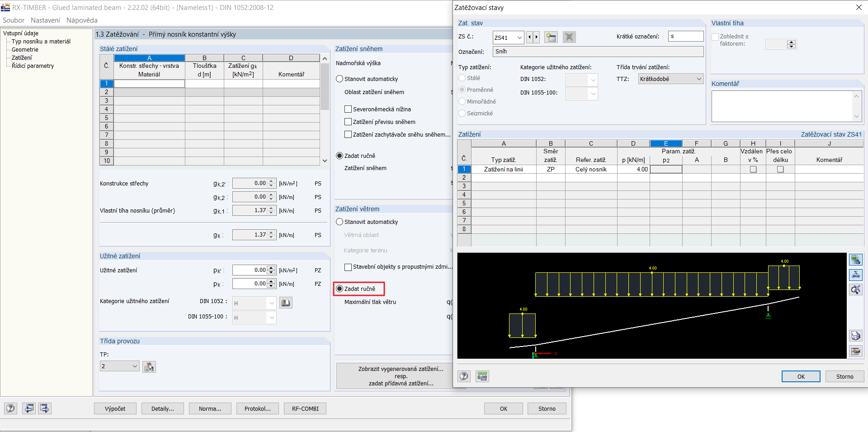Click the zoom-reset icon beside the load graphic
868x432 pixels.
pyautogui.click(x=855, y=290)
